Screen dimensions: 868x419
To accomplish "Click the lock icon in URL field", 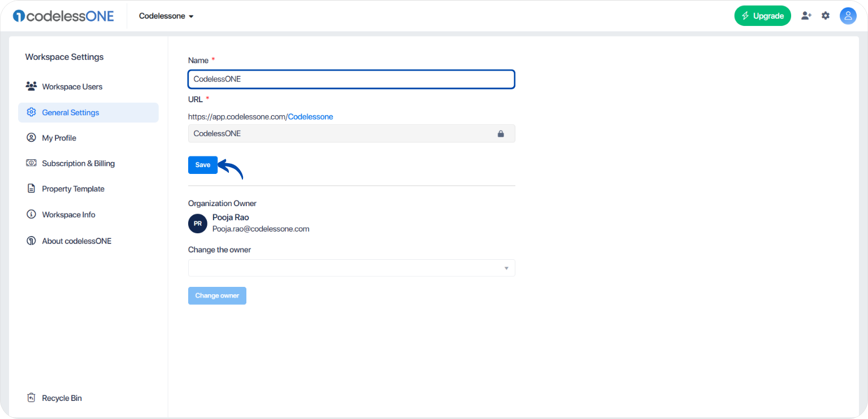I will pos(501,134).
